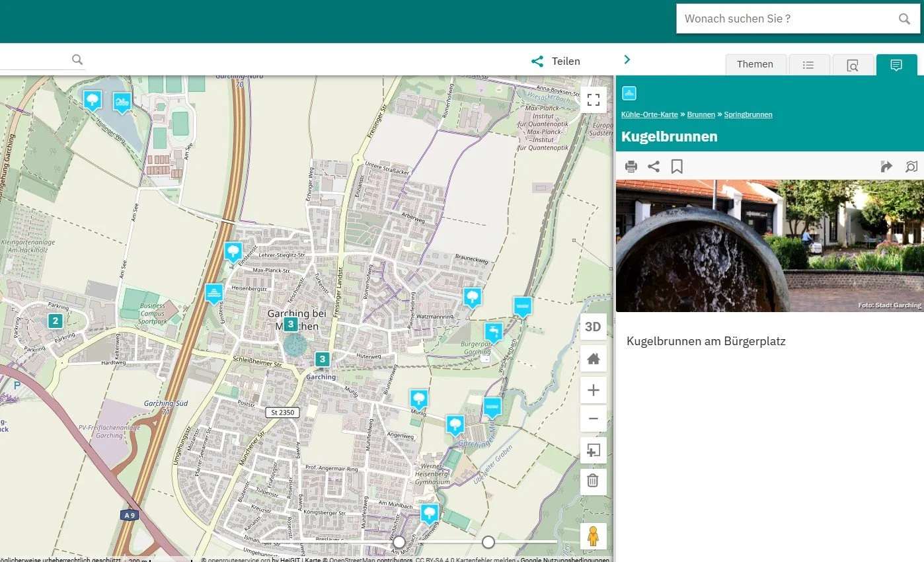Click the right slider handle at the map bottom
Viewport: 924px width, 562px height.
(488, 542)
